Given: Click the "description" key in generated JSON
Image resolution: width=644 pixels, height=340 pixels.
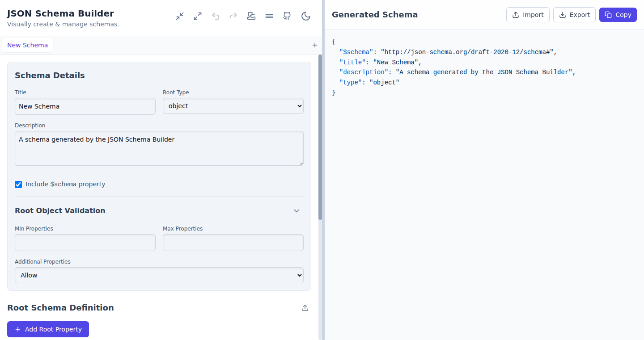Looking at the screenshot, I should (x=364, y=72).
